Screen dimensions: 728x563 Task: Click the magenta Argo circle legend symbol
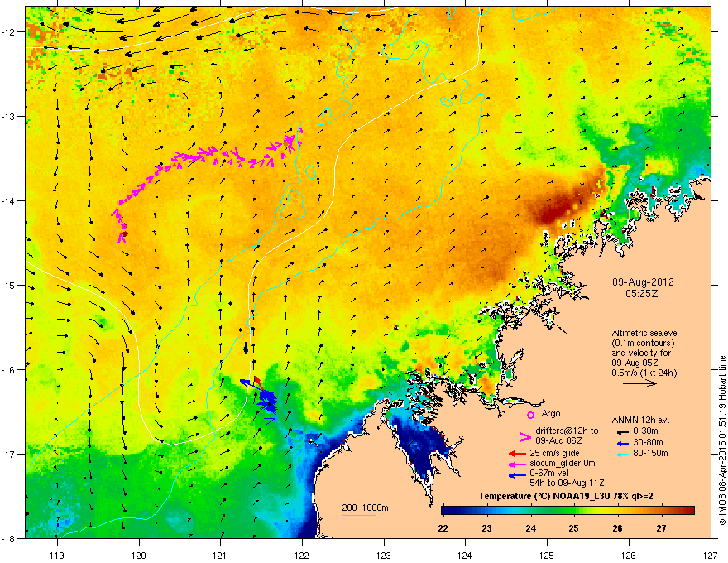pos(530,415)
